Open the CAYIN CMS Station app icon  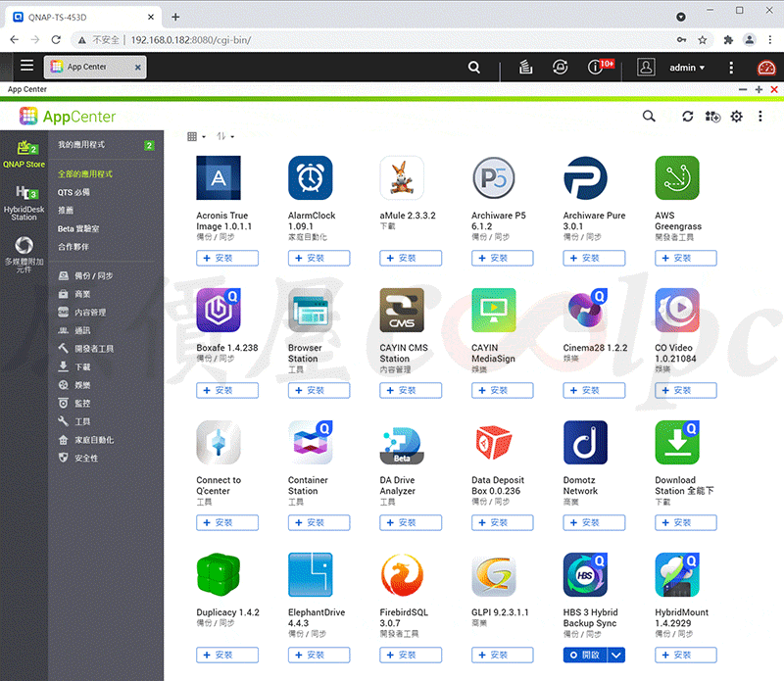point(402,310)
